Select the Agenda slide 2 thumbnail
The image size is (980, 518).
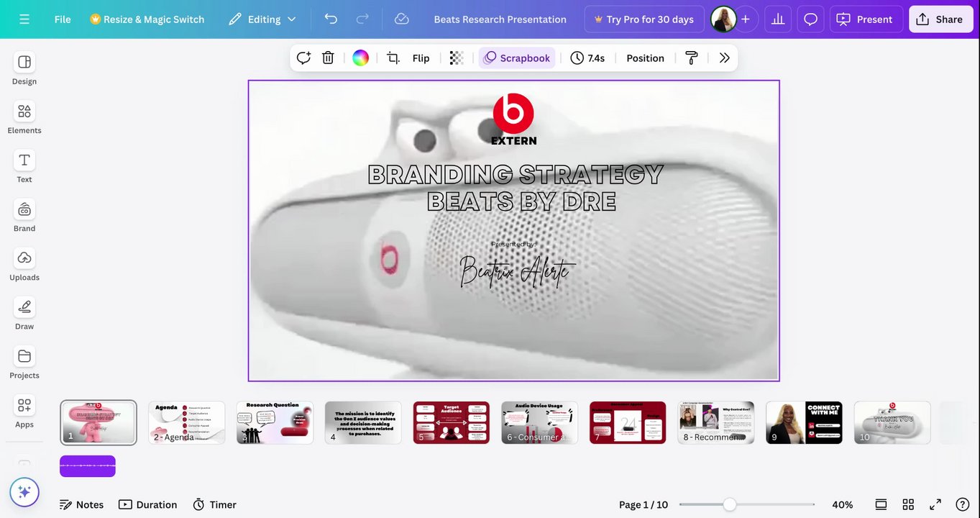click(187, 422)
